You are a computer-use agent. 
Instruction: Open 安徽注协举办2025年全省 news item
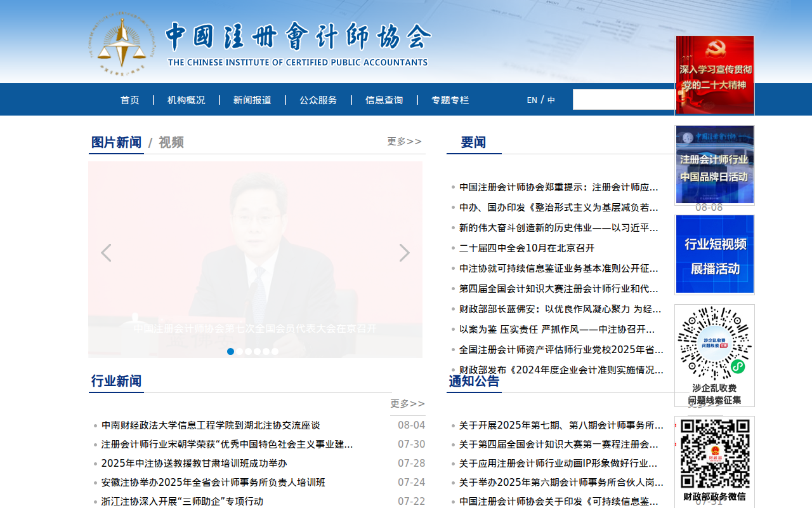[213, 483]
